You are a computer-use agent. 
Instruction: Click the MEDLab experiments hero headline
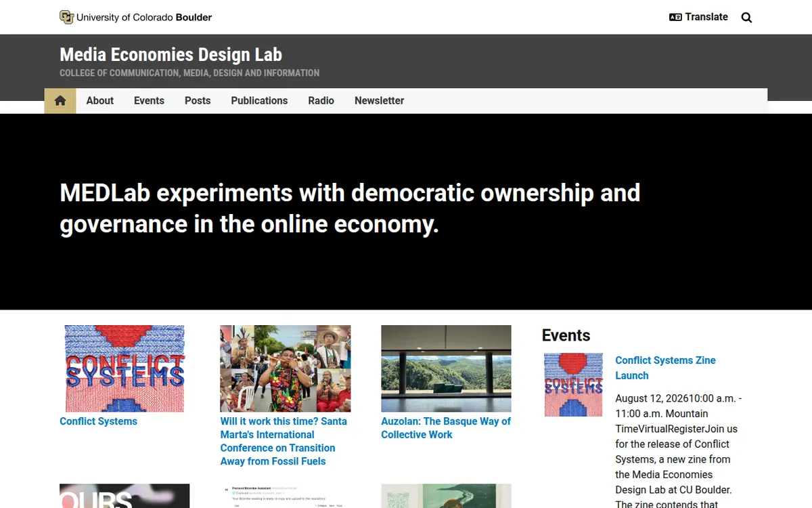350,209
